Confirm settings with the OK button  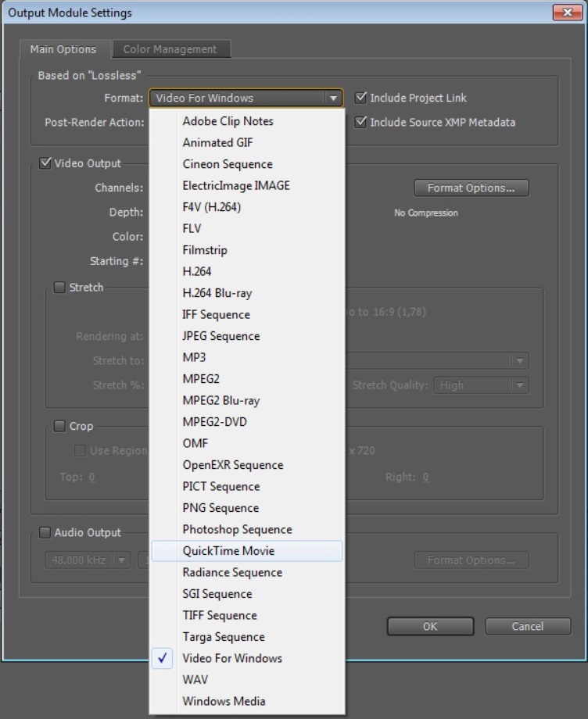[x=430, y=626]
